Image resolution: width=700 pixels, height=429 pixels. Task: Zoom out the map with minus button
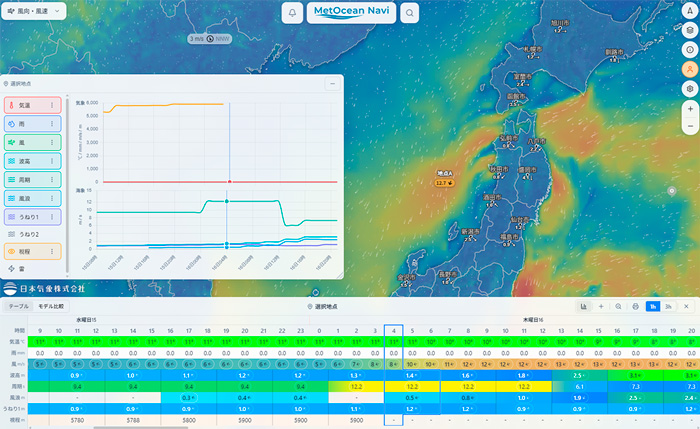click(690, 126)
